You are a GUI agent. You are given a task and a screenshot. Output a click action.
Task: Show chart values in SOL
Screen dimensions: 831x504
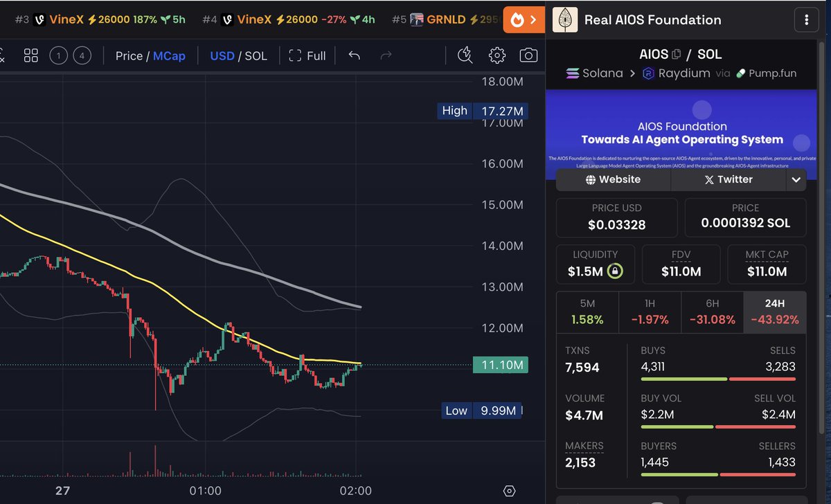coord(256,55)
